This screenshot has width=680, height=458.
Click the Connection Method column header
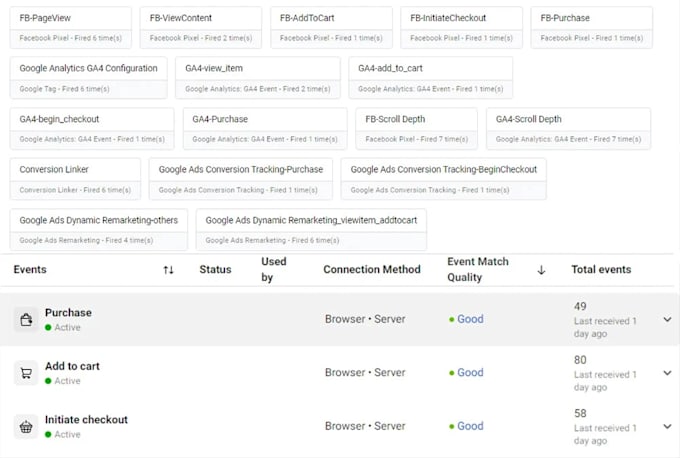(x=372, y=270)
